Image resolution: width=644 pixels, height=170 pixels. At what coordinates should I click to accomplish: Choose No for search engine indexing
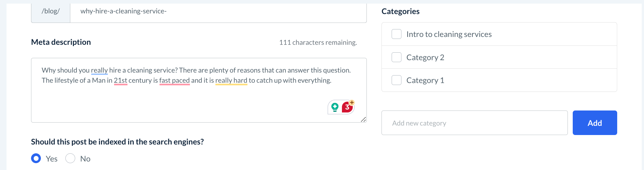(x=70, y=159)
